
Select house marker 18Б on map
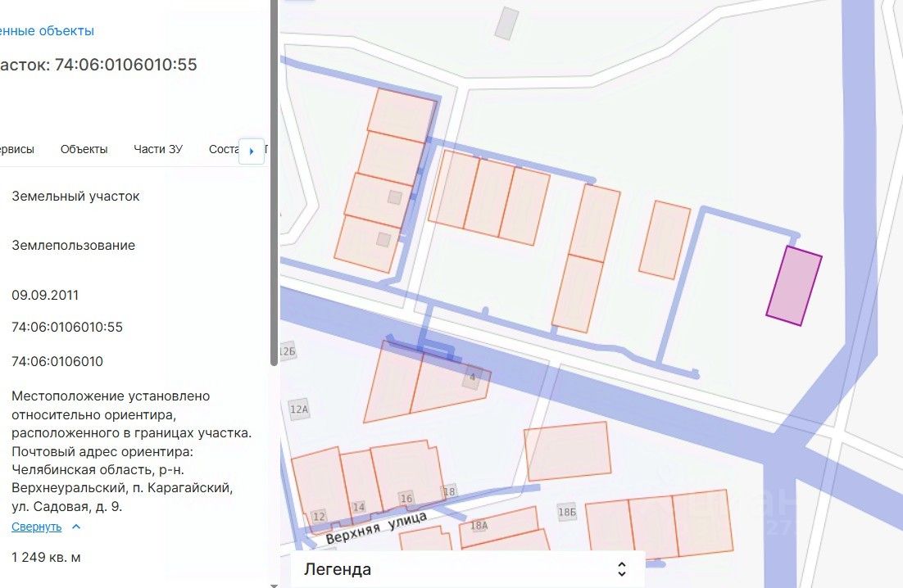[567, 511]
